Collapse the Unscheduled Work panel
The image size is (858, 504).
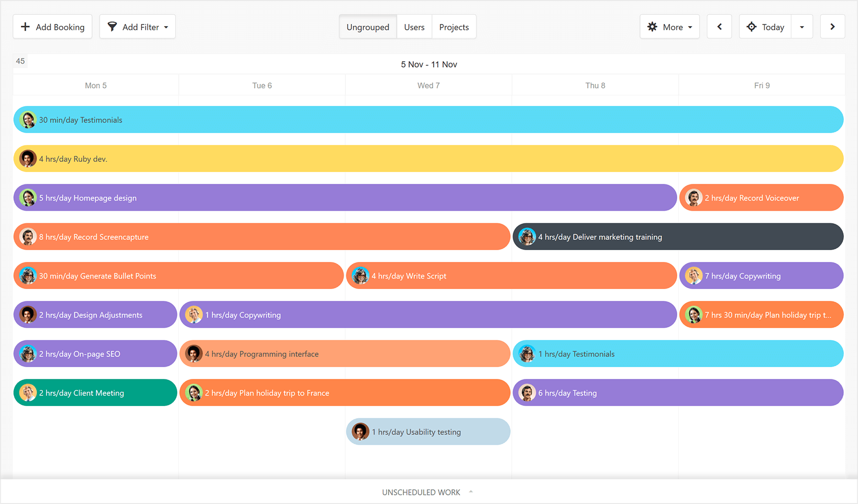pyautogui.click(x=470, y=492)
